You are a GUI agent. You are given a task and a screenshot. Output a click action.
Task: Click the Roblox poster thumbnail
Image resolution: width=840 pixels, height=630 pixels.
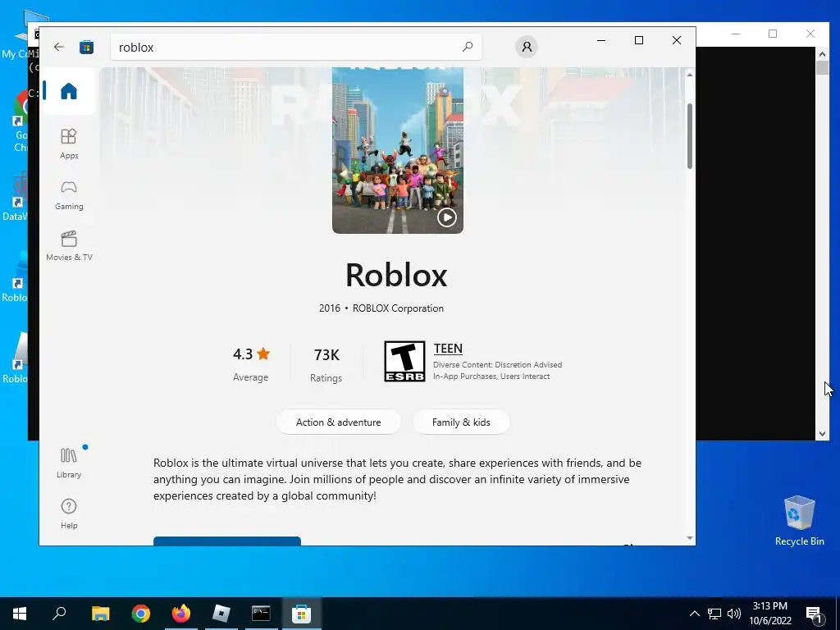(x=398, y=151)
